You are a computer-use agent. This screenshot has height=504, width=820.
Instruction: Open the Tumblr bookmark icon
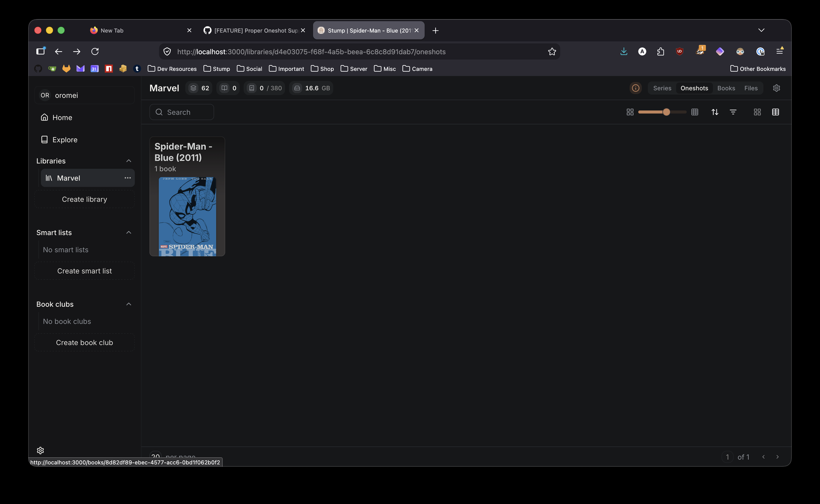point(137,69)
